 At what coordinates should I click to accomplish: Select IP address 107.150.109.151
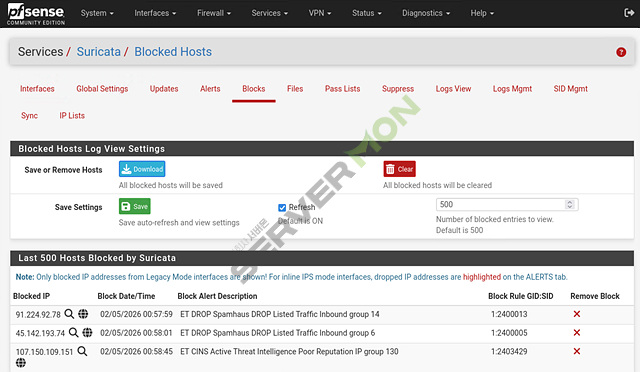[44, 352]
